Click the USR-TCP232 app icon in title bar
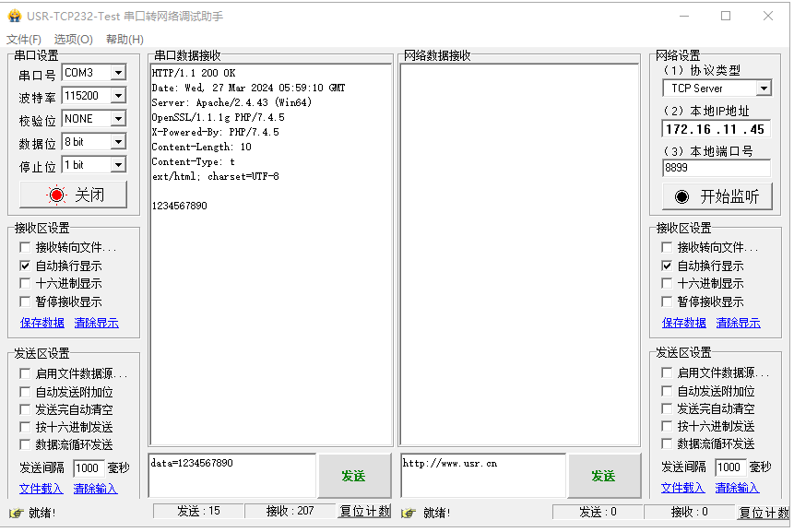The width and height of the screenshot is (794, 532). click(15, 16)
